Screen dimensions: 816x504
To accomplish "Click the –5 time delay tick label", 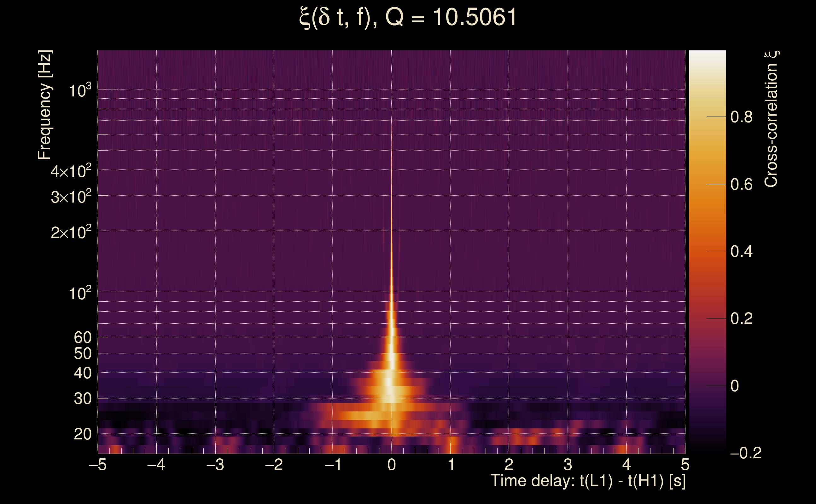I will pyautogui.click(x=98, y=465).
